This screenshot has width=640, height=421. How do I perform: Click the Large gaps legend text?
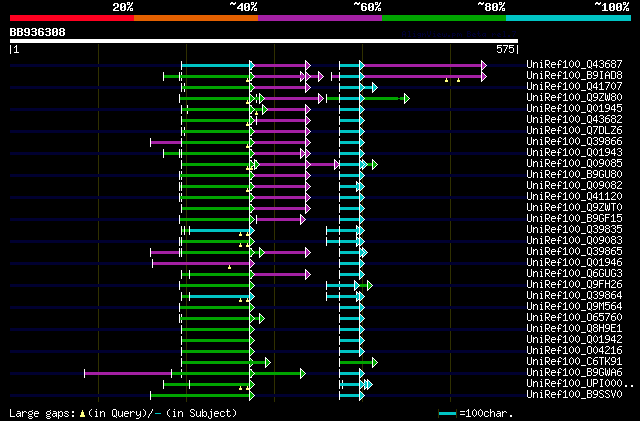pos(42,413)
